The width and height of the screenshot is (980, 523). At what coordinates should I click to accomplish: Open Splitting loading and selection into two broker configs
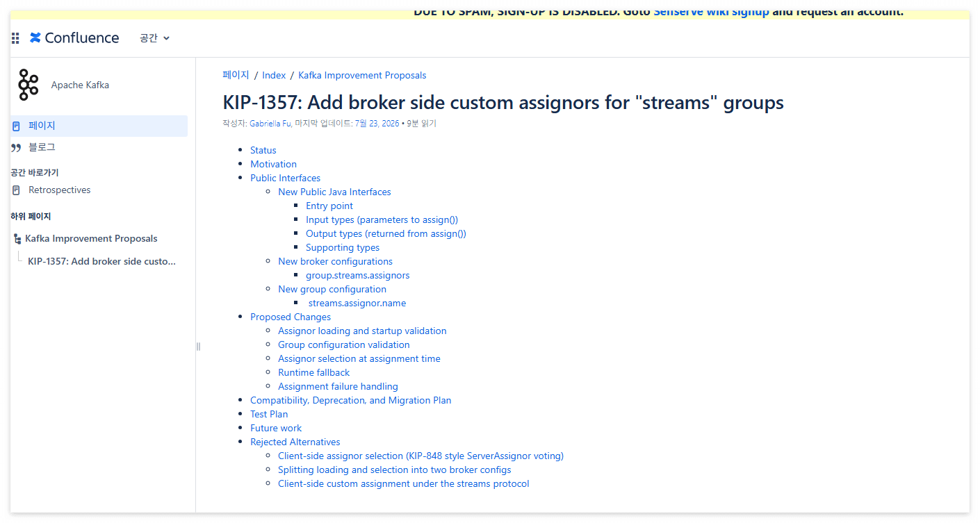395,470
